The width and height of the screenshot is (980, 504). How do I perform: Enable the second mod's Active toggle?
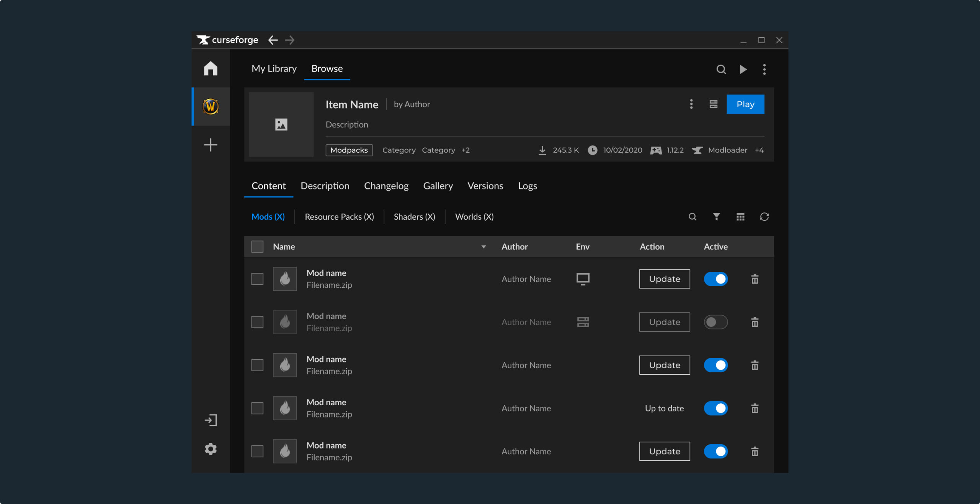[715, 322]
